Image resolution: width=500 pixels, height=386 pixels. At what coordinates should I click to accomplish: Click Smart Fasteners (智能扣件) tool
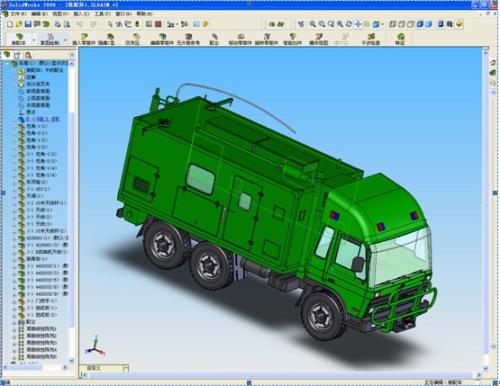coord(292,39)
